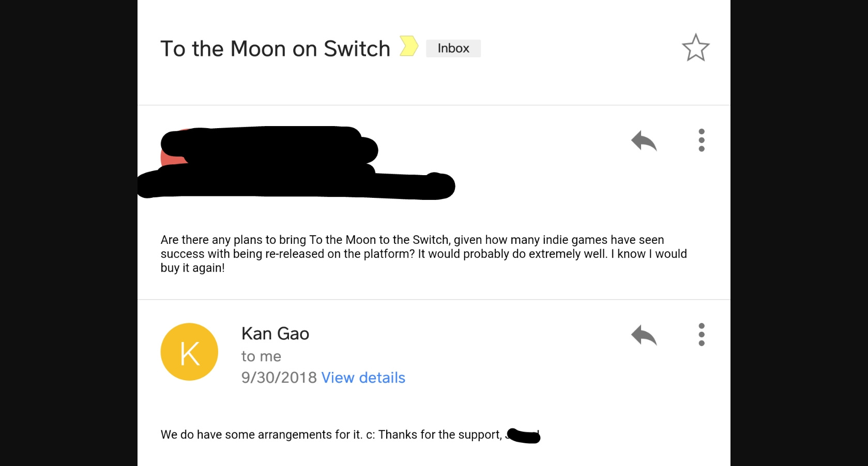The height and width of the screenshot is (466, 868).
Task: Tap Kan Gao's yellow K avatar
Action: pyautogui.click(x=189, y=352)
